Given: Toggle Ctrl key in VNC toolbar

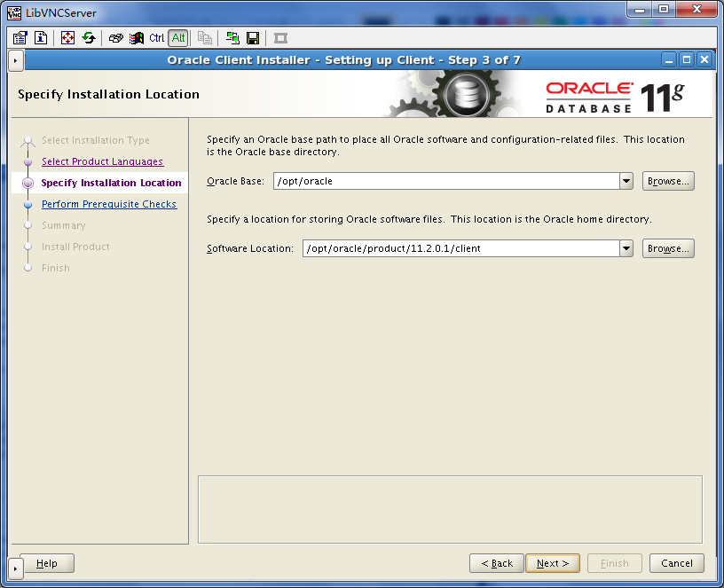Looking at the screenshot, I should tap(156, 38).
